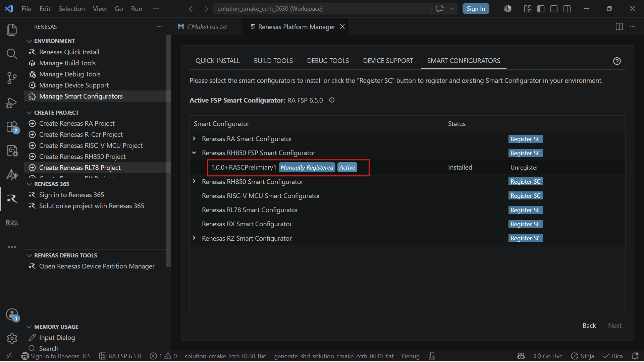Image resolution: width=644 pixels, height=362 pixels.
Task: Select Manage Build Tools
Action: (x=67, y=63)
